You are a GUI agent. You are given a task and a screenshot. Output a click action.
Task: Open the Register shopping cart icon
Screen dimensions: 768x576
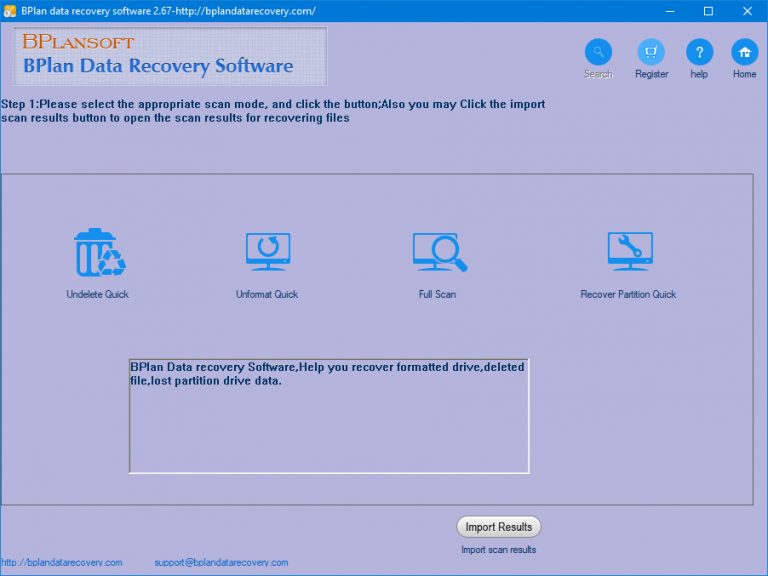(x=651, y=52)
